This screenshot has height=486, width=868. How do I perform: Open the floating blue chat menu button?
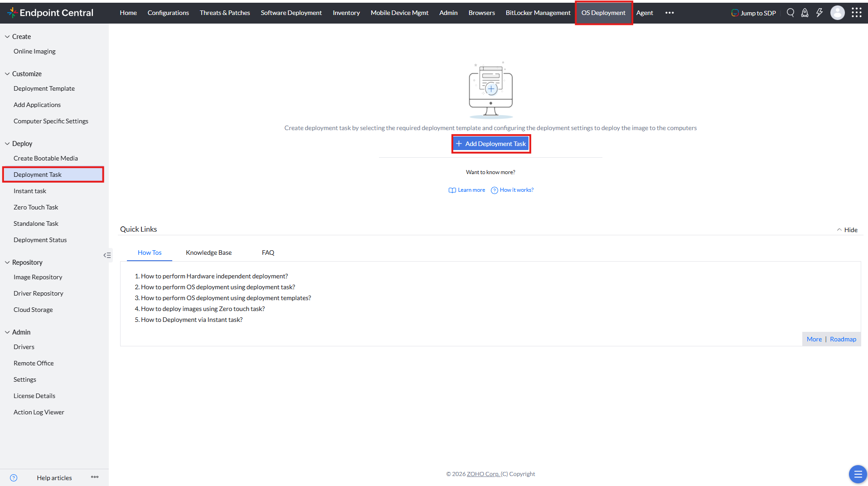[x=858, y=474]
